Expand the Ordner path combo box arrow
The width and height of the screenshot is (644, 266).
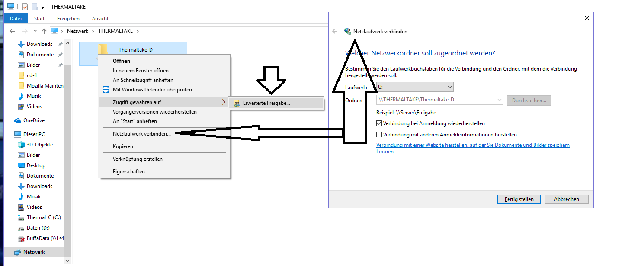coord(500,100)
